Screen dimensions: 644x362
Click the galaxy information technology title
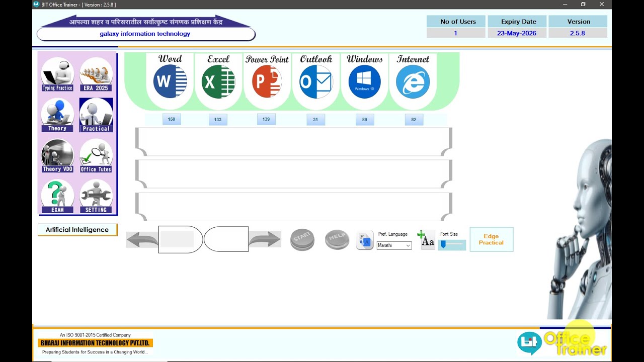145,34
